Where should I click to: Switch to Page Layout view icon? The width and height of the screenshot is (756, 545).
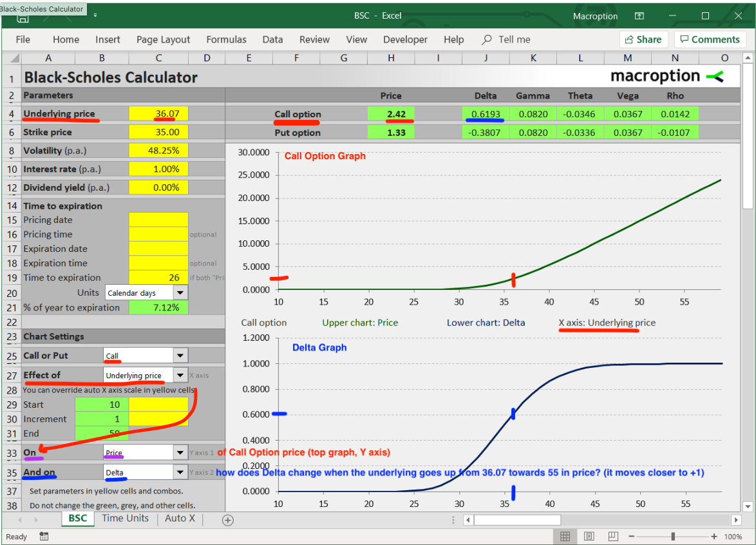point(589,537)
